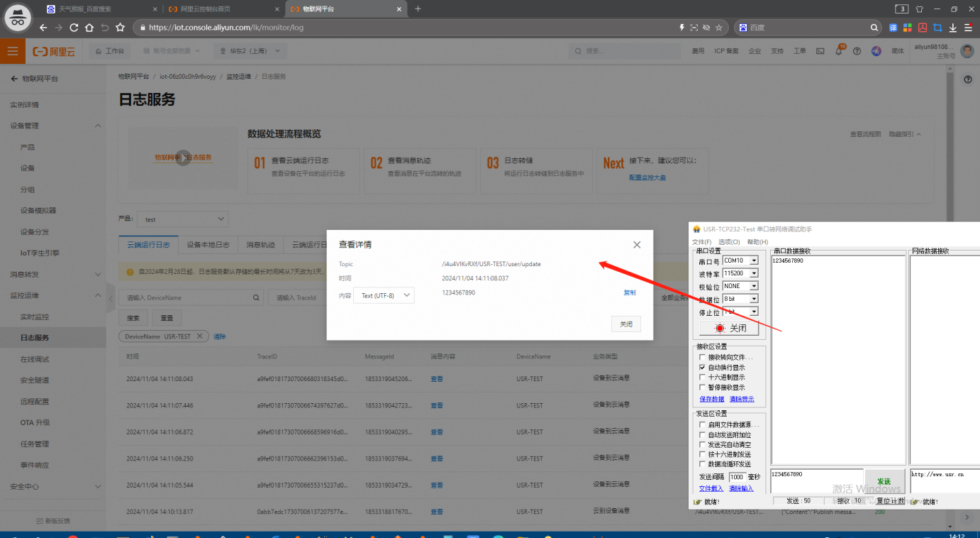Image resolution: width=980 pixels, height=538 pixels.
Task: Click the 关闭 button in the dialog
Action: coord(625,324)
